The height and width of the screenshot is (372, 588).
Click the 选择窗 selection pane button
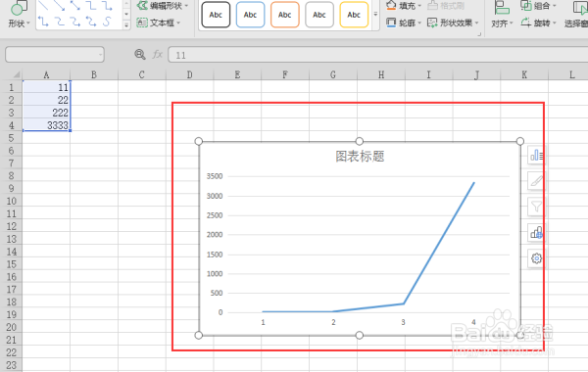(576, 15)
